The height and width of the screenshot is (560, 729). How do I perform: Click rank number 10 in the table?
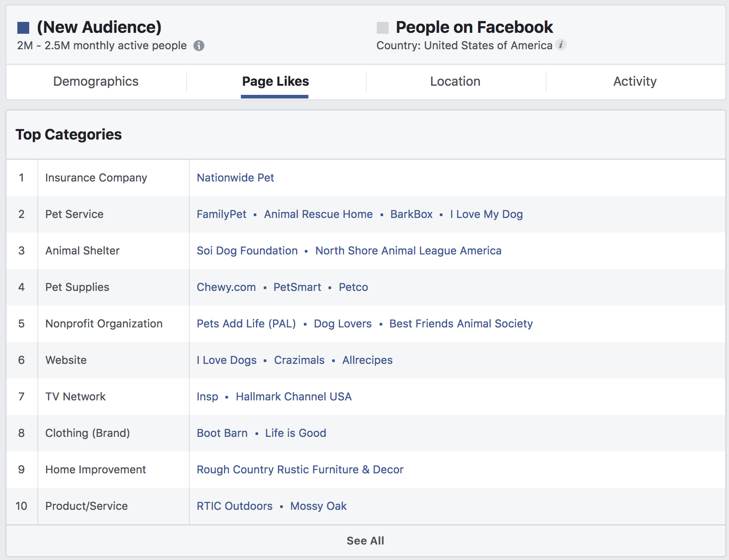point(21,506)
